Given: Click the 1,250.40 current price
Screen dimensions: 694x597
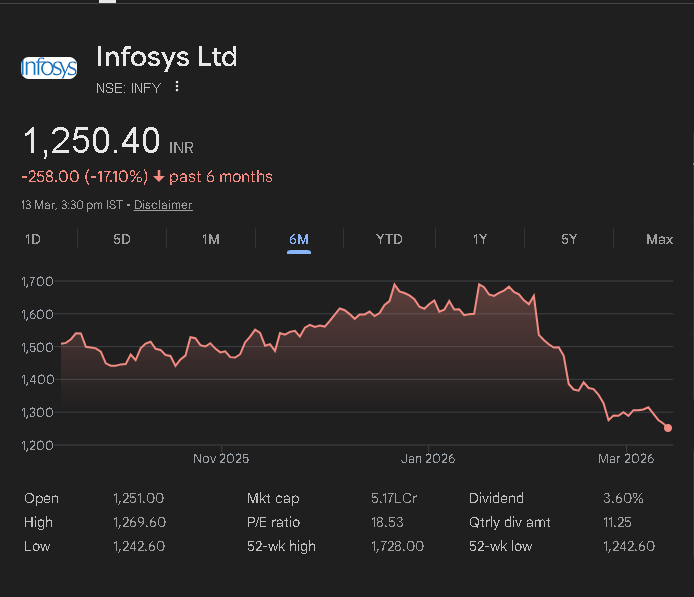Looking at the screenshot, I should (91, 142).
